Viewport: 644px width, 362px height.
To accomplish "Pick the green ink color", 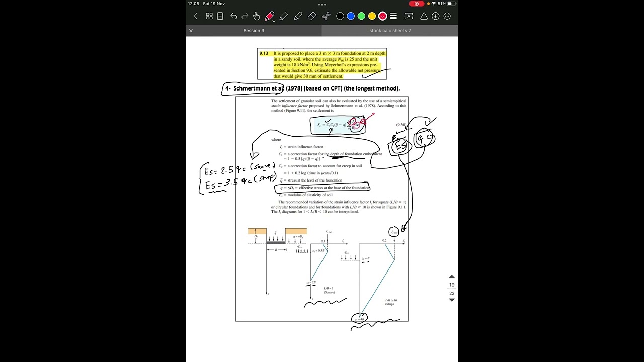I will (x=361, y=16).
